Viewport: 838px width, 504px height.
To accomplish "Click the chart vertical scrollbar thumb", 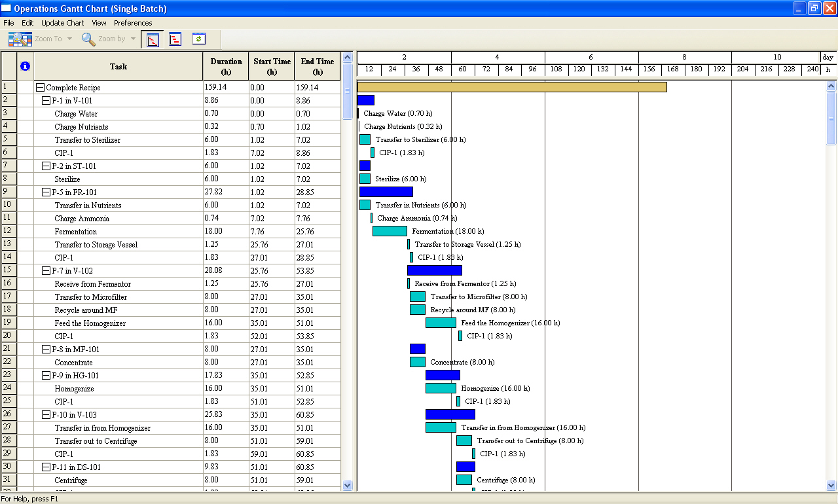I will 831,118.
